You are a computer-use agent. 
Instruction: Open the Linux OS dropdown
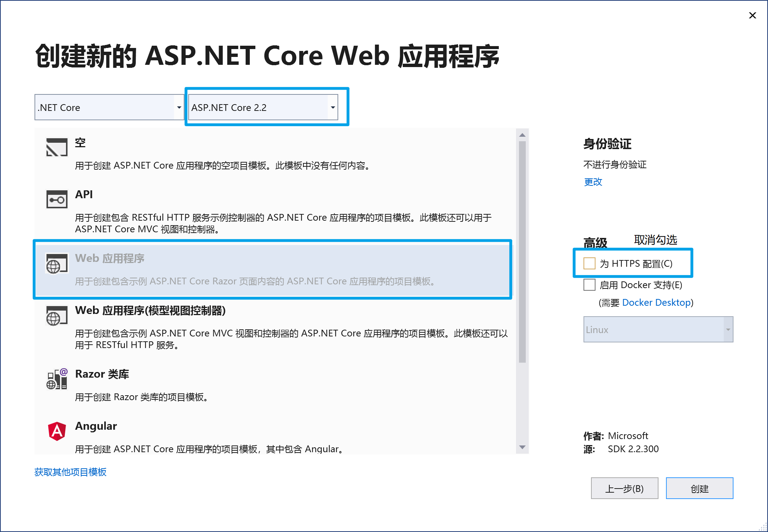[x=728, y=330]
